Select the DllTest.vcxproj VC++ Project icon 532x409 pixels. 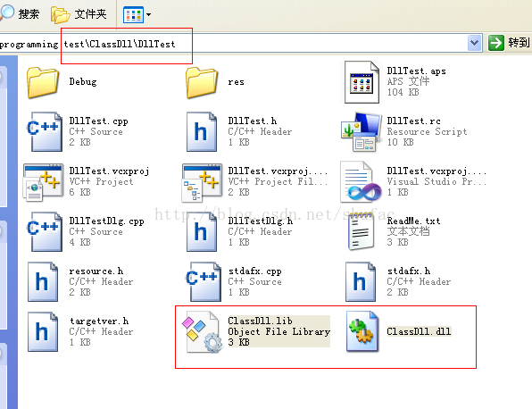point(43,182)
